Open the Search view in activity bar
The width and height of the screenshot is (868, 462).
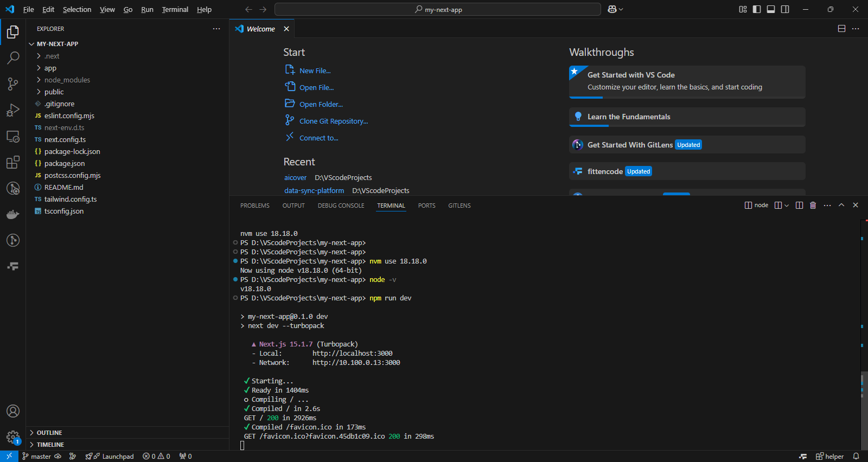[x=13, y=57]
